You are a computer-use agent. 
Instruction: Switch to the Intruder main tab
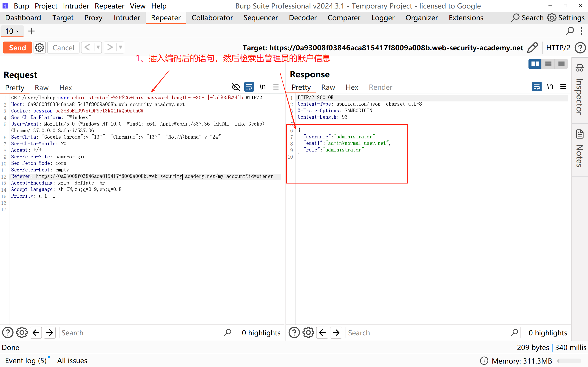point(127,18)
